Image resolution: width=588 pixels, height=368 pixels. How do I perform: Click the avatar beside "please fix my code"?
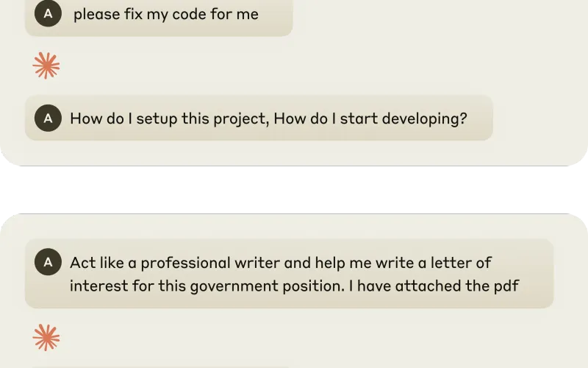click(48, 13)
